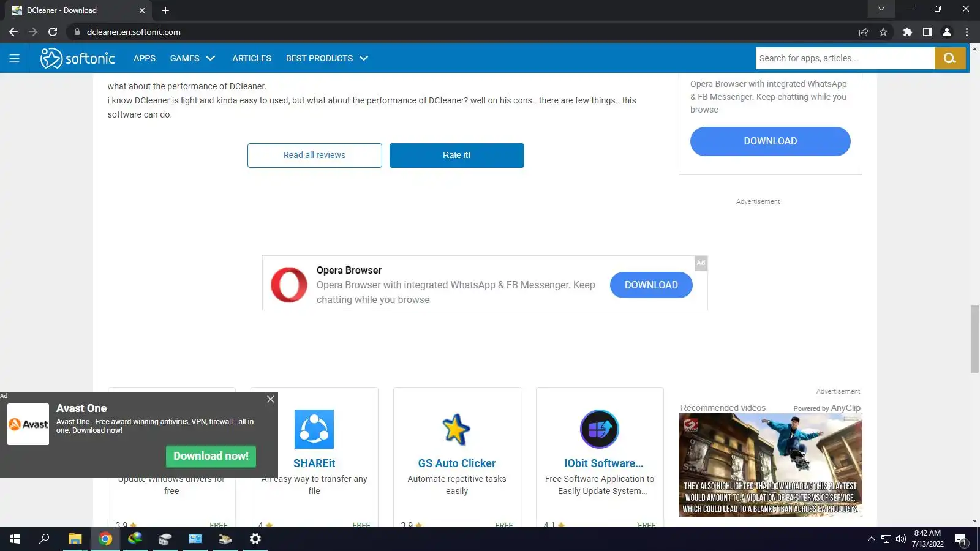Open File Explorer from the taskbar
Viewport: 980px width, 551px height.
[x=75, y=539]
